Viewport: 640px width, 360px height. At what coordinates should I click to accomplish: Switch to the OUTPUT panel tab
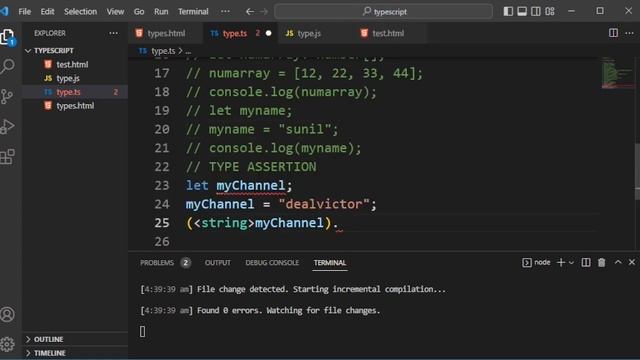coord(218,262)
